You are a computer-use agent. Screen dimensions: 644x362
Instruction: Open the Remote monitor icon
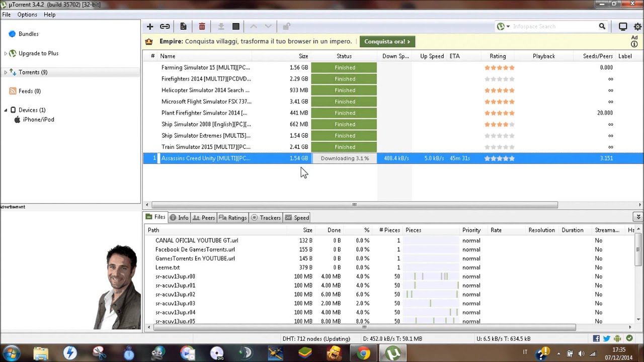623,27
